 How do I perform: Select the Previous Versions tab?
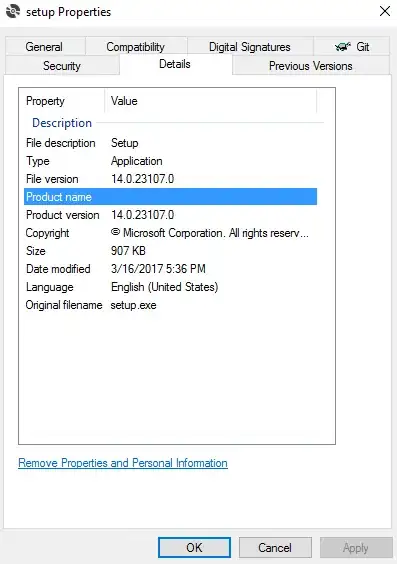tap(311, 66)
